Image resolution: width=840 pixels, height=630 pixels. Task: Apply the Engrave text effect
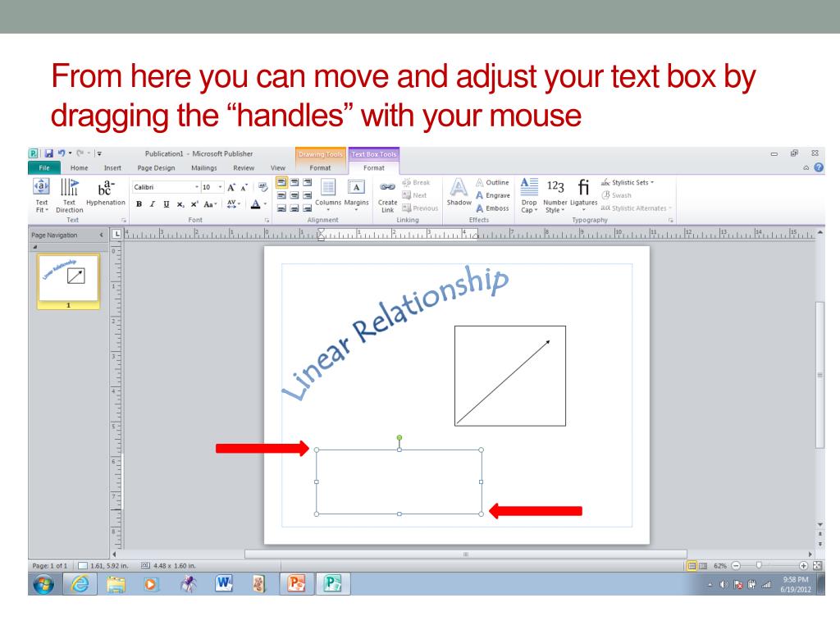point(492,195)
